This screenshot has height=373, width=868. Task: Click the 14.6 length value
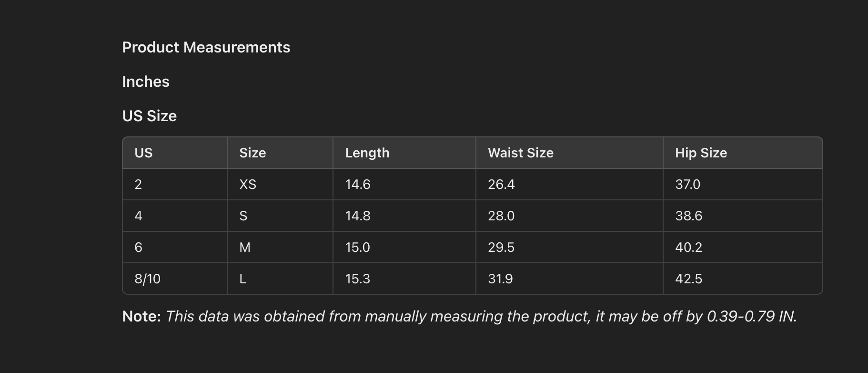358,184
